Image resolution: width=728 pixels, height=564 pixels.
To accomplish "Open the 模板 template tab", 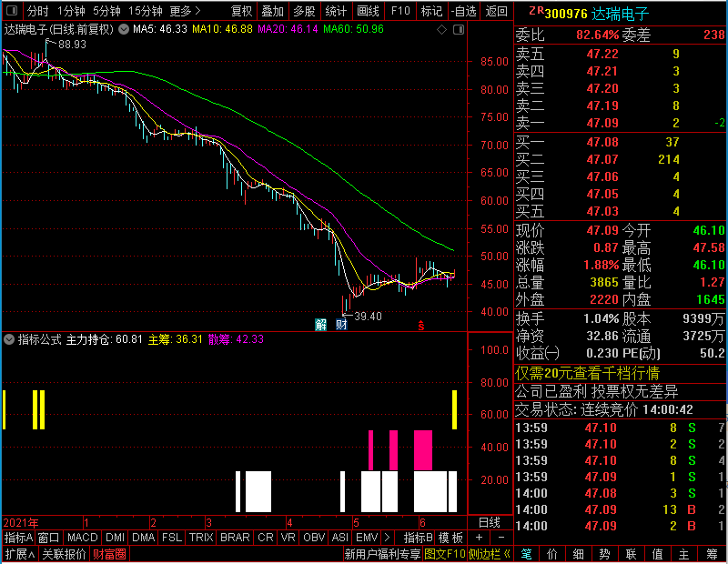I will tap(450, 538).
